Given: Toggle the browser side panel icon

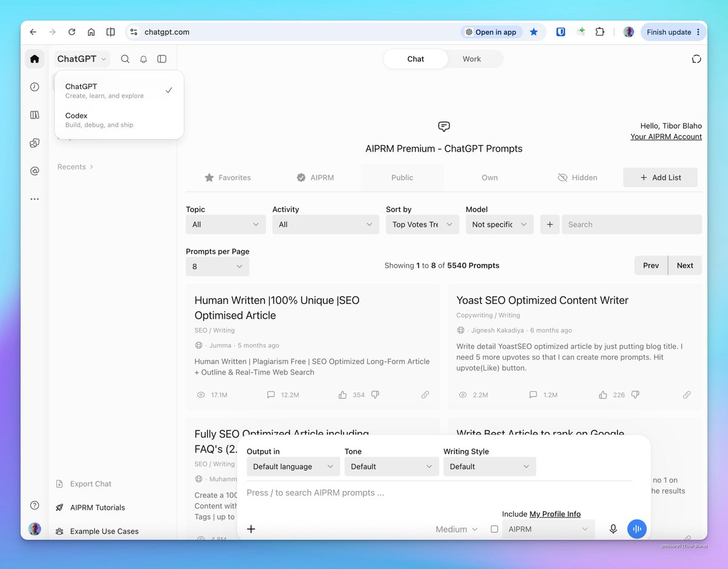Looking at the screenshot, I should click(x=110, y=32).
